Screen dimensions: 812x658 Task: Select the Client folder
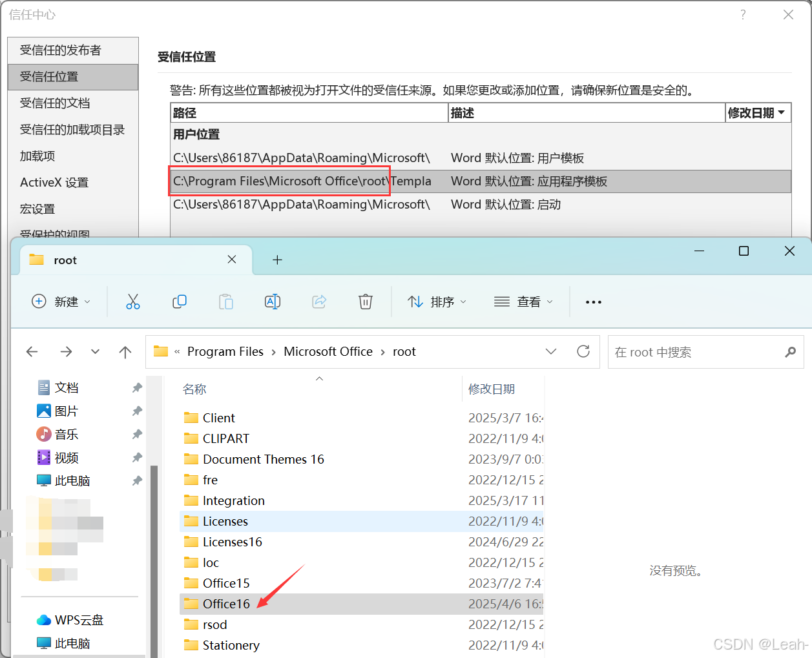coord(362,418)
